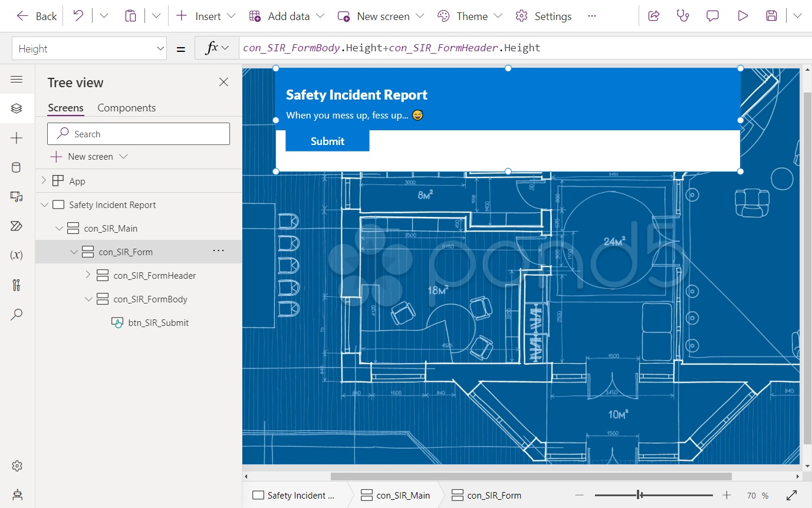
Task: Click the Submit button on the canvas
Action: click(327, 141)
